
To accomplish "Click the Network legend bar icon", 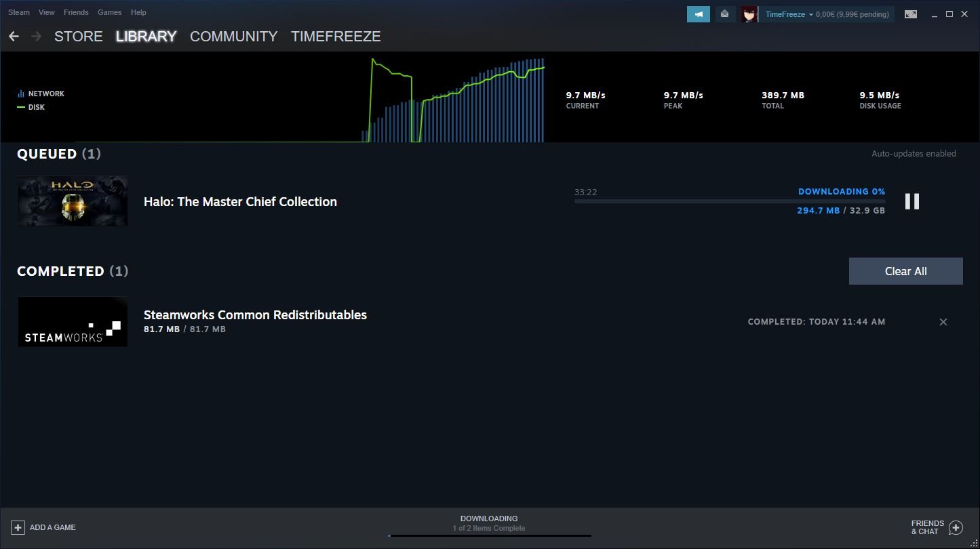I will coord(21,94).
